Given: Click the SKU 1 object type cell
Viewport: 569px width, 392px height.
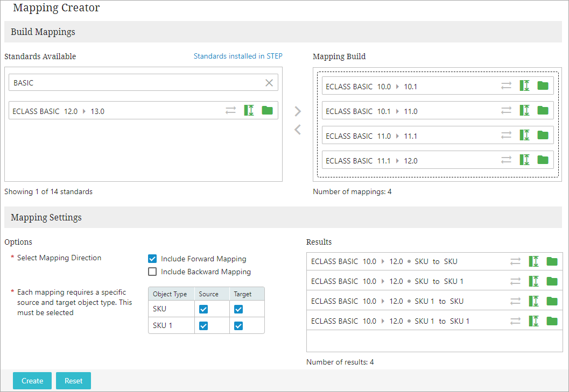Looking at the screenshot, I should coord(171,325).
